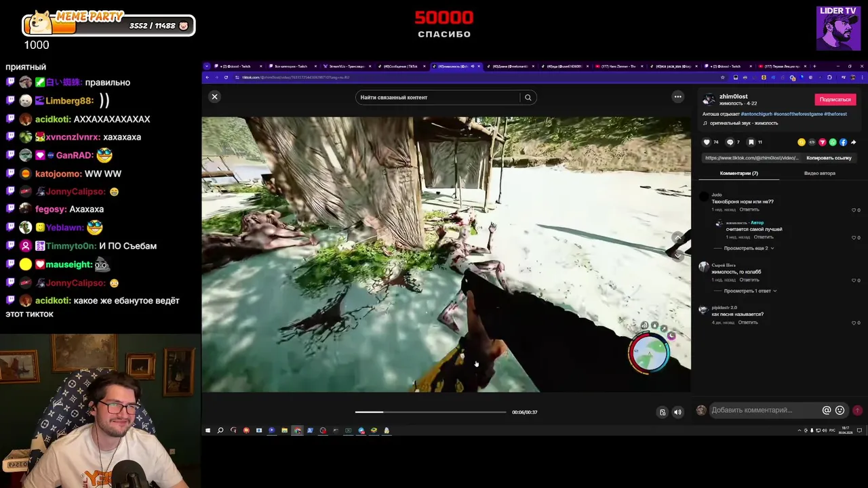This screenshot has height=488, width=868.
Task: Open the three-dot more options menu
Action: point(677,97)
